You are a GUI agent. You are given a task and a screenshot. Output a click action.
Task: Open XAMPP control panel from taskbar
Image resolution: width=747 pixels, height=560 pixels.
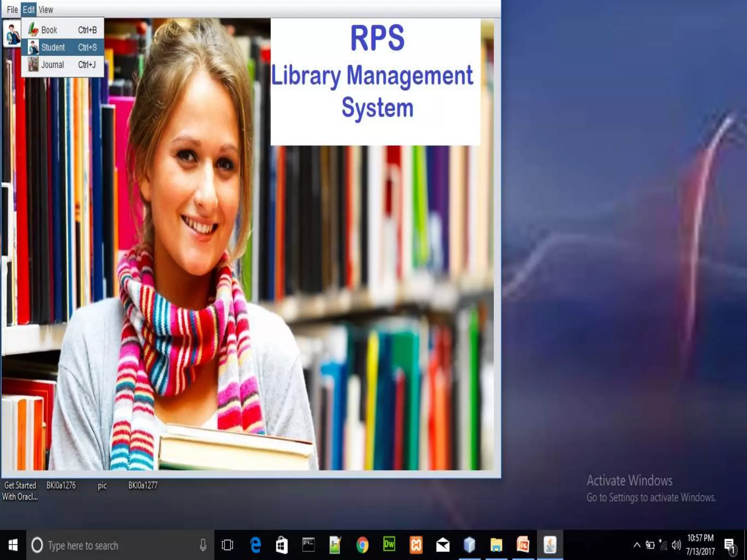[x=416, y=545]
